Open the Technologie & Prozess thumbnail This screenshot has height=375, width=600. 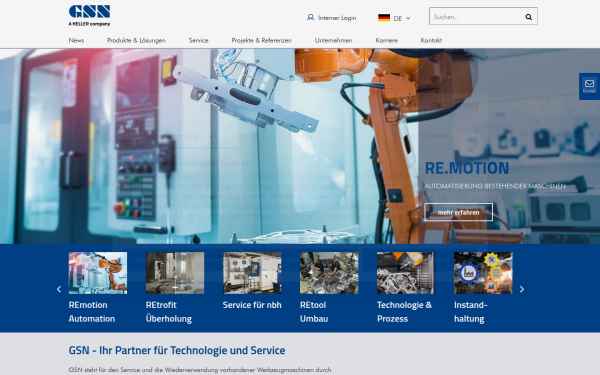pos(406,273)
